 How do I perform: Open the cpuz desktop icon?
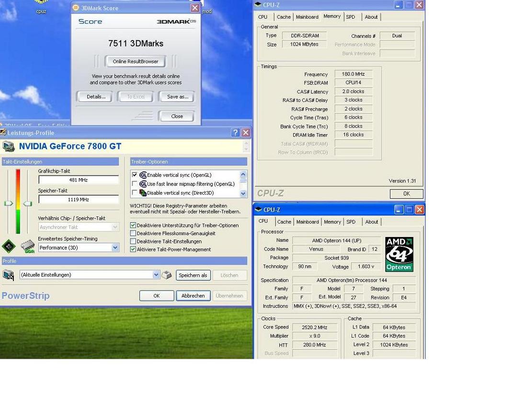41,7
